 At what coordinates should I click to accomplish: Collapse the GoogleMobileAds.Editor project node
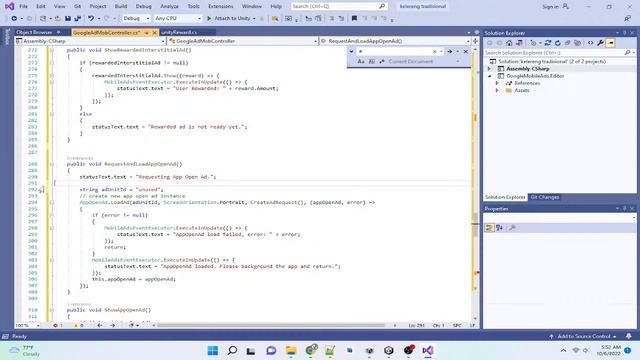coord(489,76)
